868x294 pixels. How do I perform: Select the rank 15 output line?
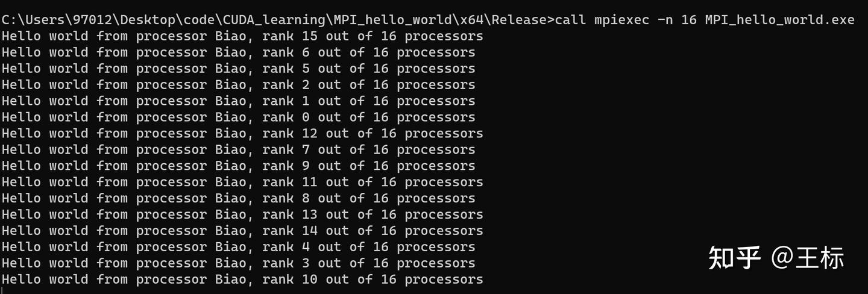click(242, 36)
